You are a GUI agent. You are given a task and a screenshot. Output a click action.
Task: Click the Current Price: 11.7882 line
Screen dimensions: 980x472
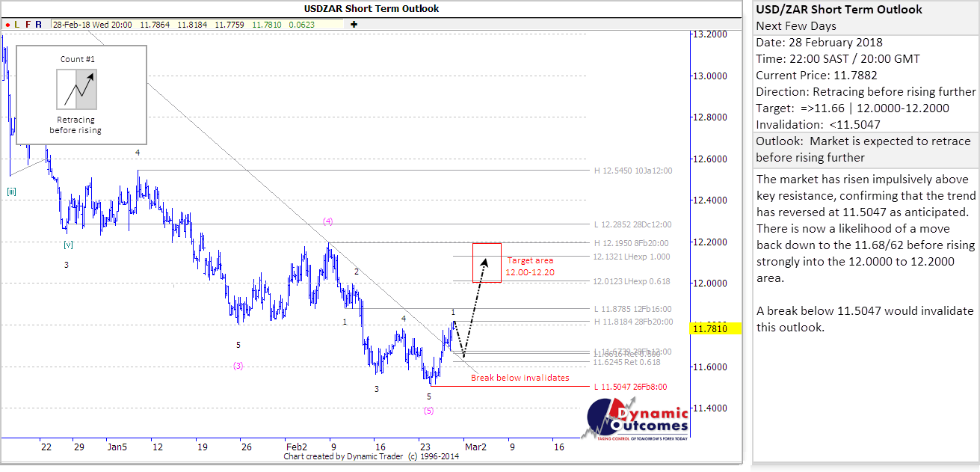[816, 76]
